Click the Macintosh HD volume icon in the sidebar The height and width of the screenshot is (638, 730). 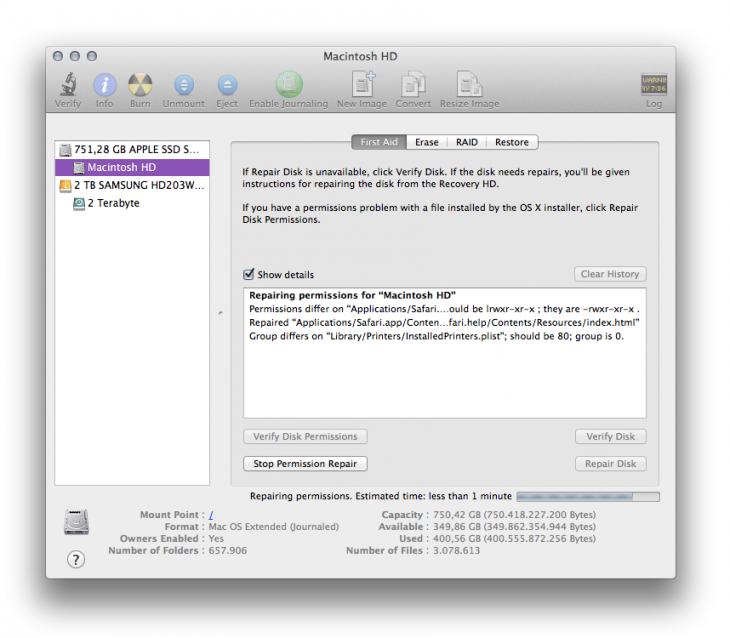(79, 168)
